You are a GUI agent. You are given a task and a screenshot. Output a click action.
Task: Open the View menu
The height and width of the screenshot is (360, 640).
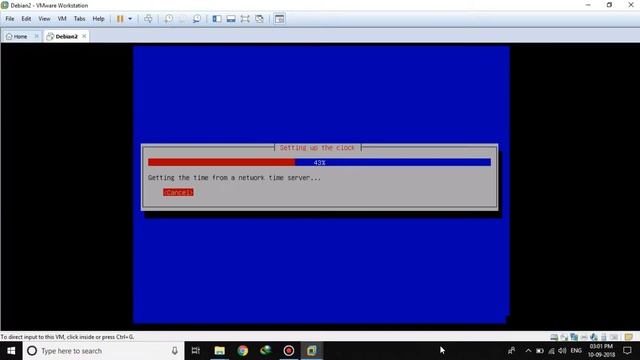44,19
